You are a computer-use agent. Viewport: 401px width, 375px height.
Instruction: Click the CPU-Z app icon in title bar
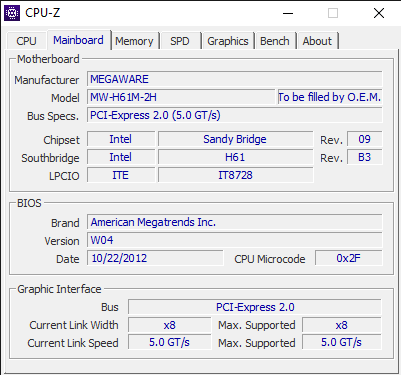pyautogui.click(x=11, y=13)
